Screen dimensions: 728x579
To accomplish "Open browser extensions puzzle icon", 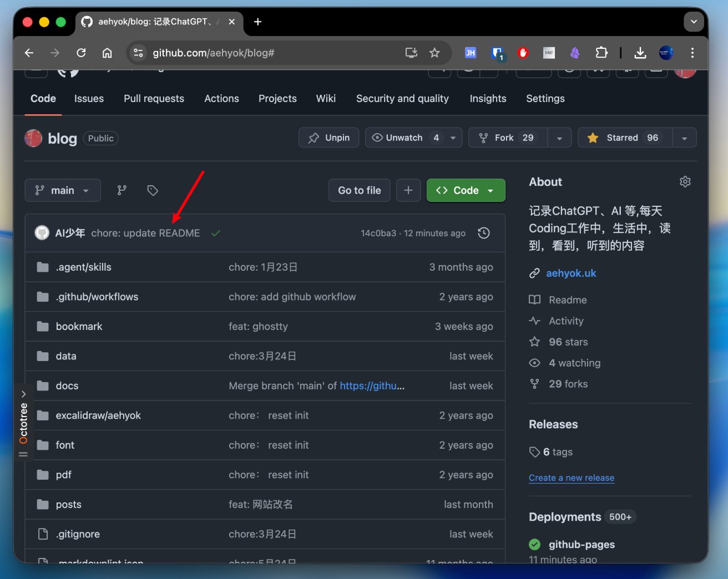I will [601, 53].
